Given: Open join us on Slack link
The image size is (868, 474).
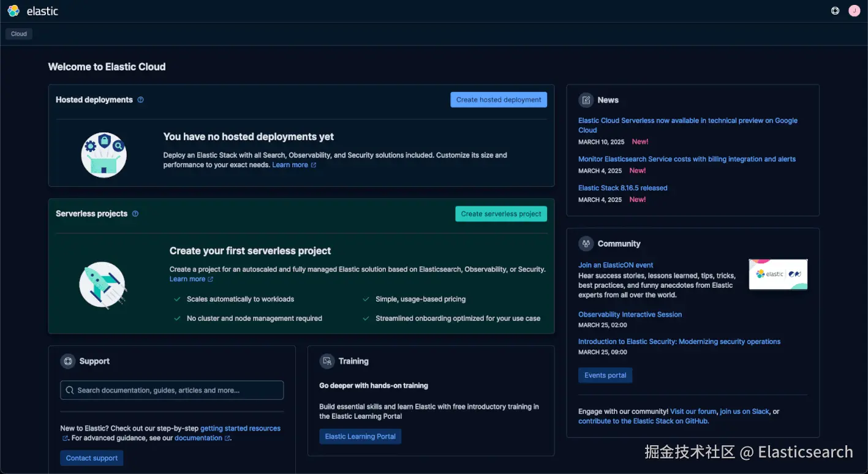Looking at the screenshot, I should pos(744,412).
